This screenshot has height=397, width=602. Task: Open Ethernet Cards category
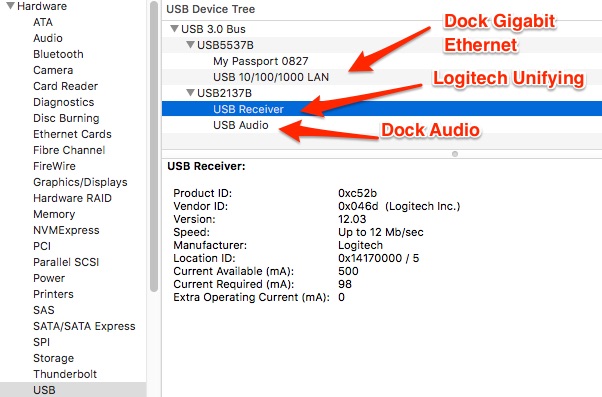(72, 134)
